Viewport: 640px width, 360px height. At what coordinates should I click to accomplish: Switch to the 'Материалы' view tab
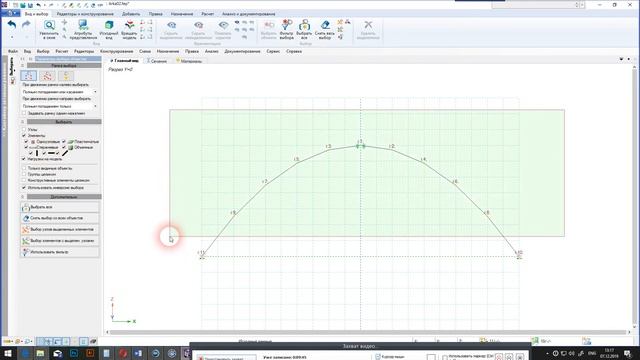189,61
